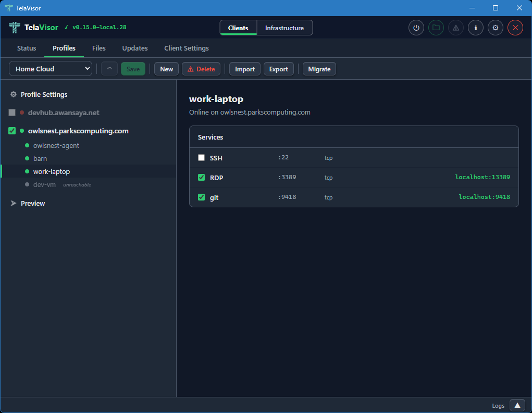532x413 pixels.
Task: Expand the Logs panel arrow button
Action: coord(517,406)
